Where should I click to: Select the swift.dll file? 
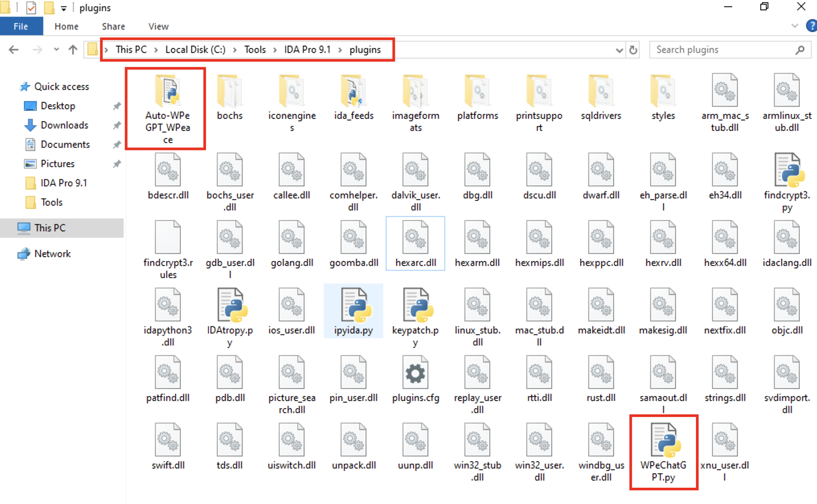pyautogui.click(x=168, y=446)
